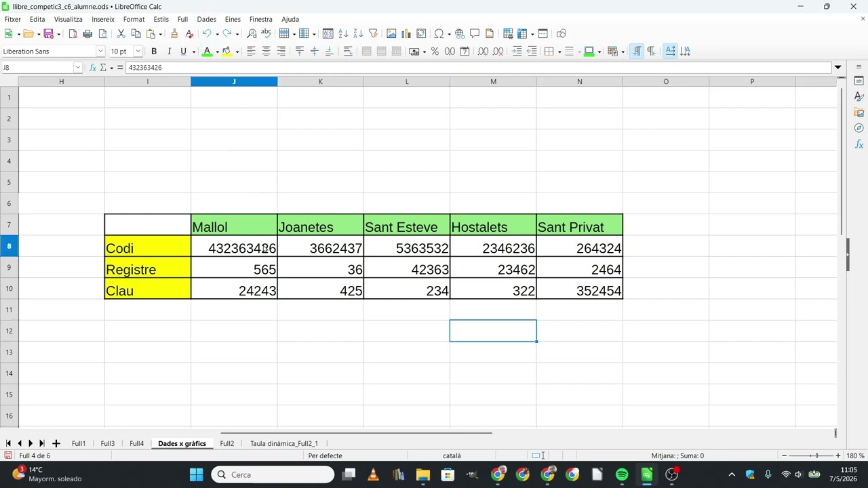Click the formula input line
868x488 pixels.
point(478,68)
